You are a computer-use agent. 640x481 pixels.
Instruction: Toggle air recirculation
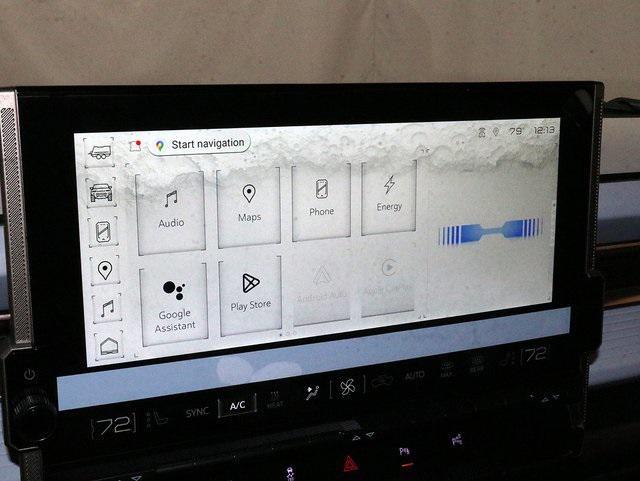[x=382, y=381]
